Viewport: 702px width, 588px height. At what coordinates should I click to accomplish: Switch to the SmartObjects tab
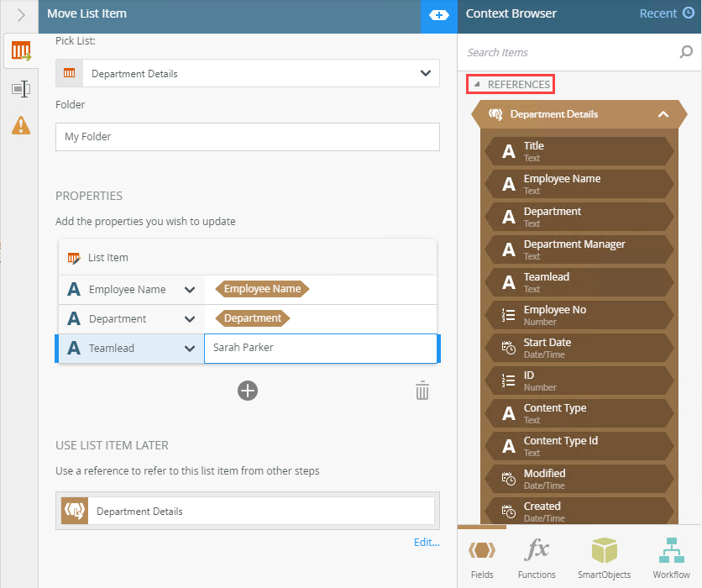605,559
